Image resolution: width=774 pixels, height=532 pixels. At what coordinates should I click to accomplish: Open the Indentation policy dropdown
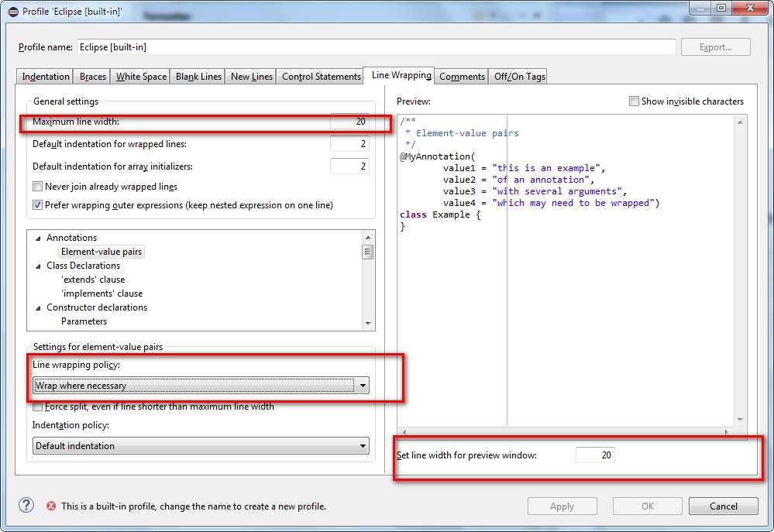tap(201, 445)
